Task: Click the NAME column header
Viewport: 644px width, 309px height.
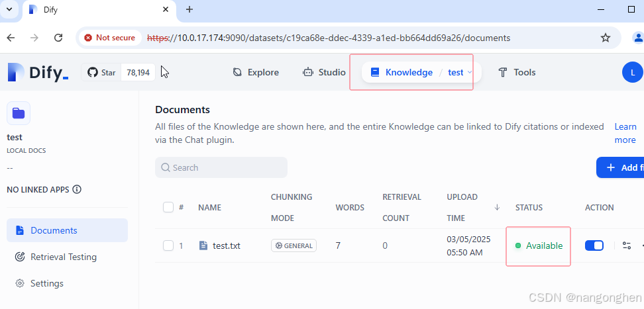Action: [209, 208]
